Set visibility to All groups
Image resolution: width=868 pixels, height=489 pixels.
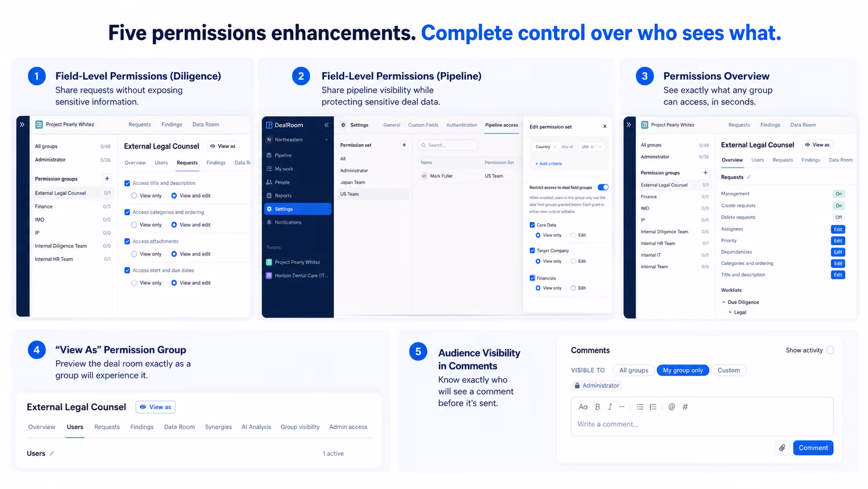(633, 371)
